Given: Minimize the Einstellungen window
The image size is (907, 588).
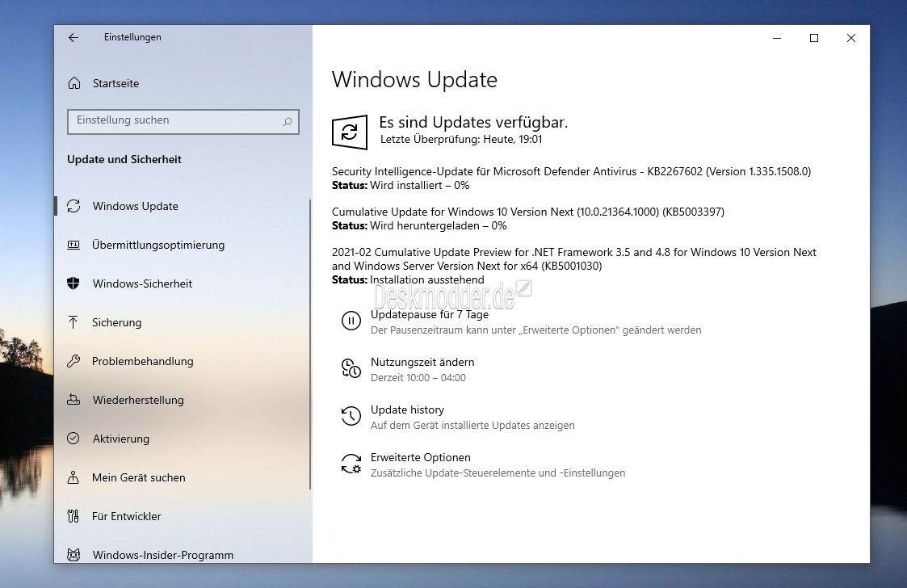Looking at the screenshot, I should click(x=777, y=38).
